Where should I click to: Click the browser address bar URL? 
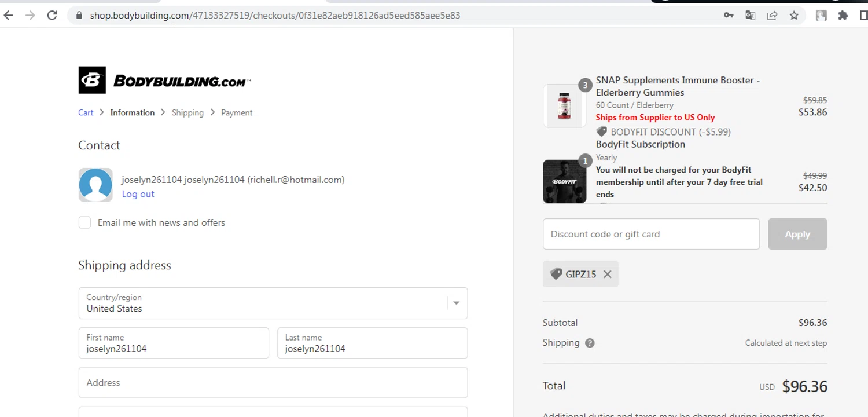(275, 16)
